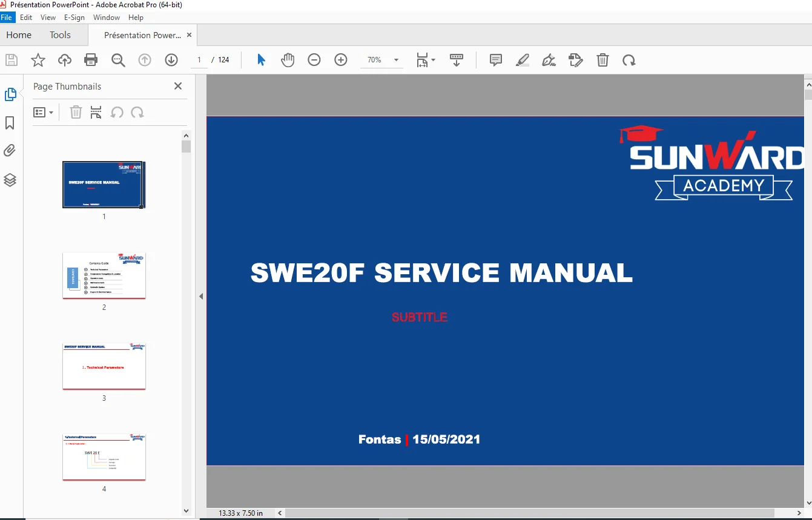The height and width of the screenshot is (520, 812).
Task: Collapse the navigation pane with divider arrow
Action: coord(201,296)
